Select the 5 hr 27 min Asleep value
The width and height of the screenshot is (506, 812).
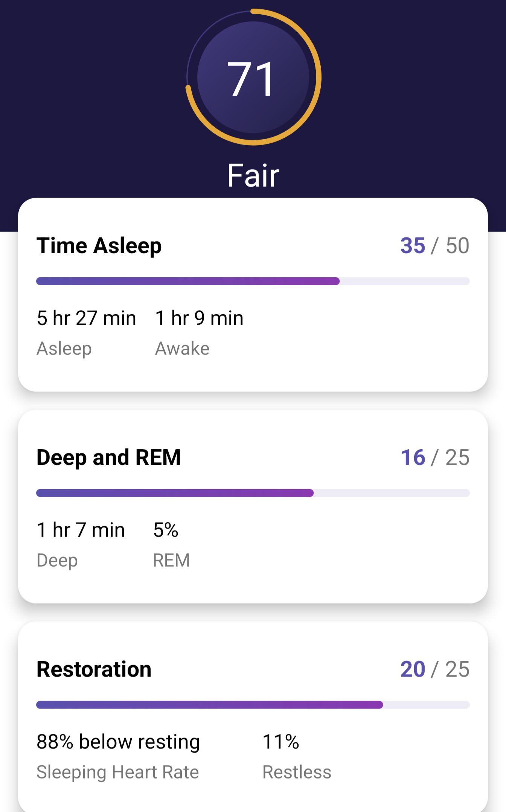click(x=86, y=318)
